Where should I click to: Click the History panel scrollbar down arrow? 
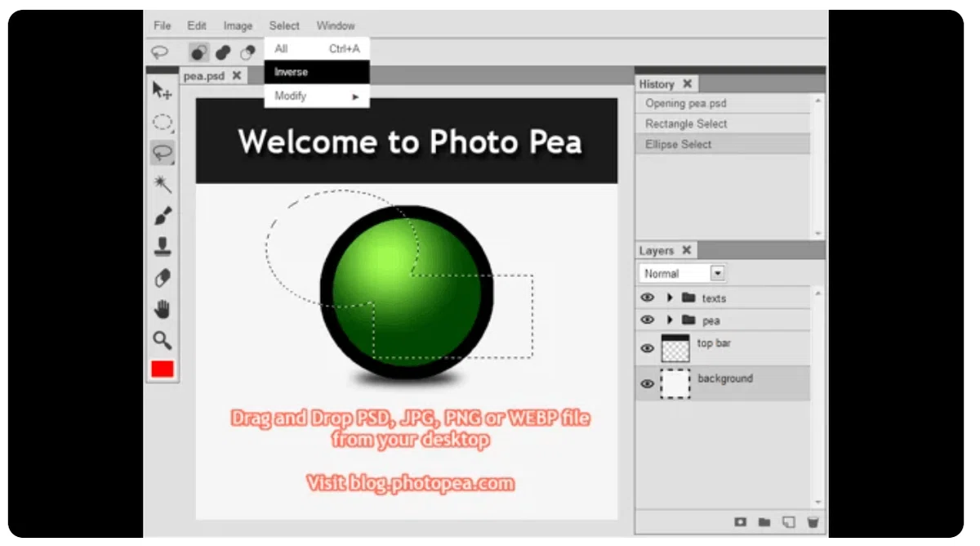click(818, 234)
